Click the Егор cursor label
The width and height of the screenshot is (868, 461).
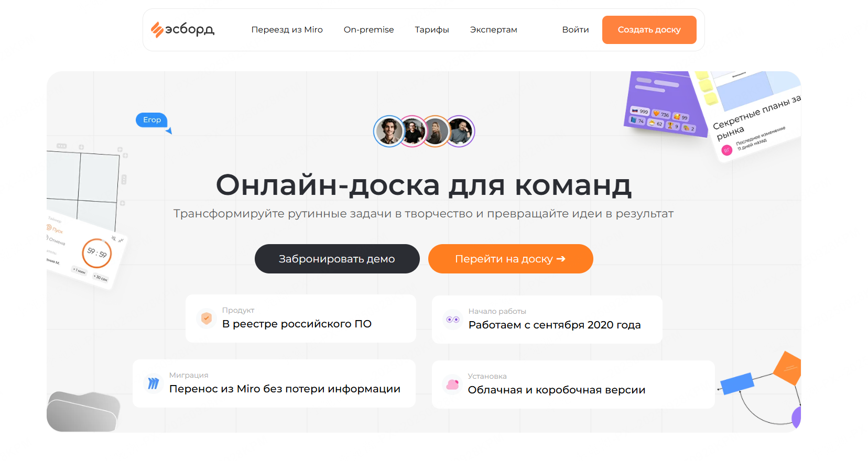152,120
